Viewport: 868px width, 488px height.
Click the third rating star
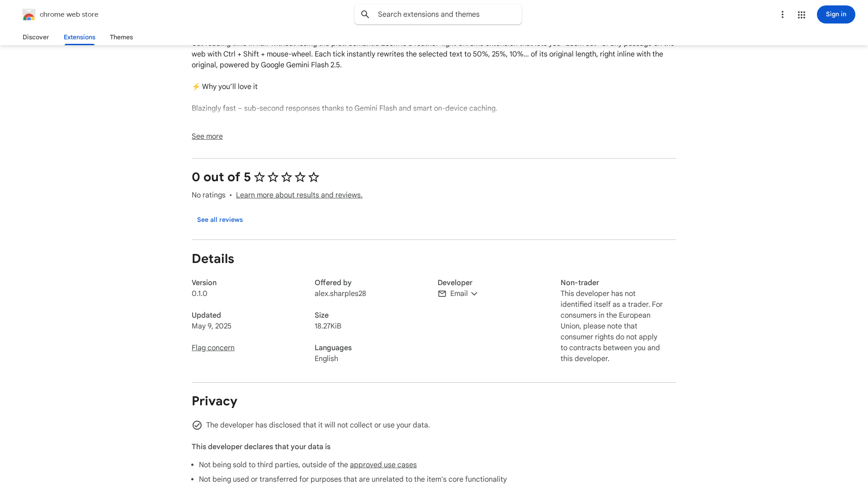287,177
